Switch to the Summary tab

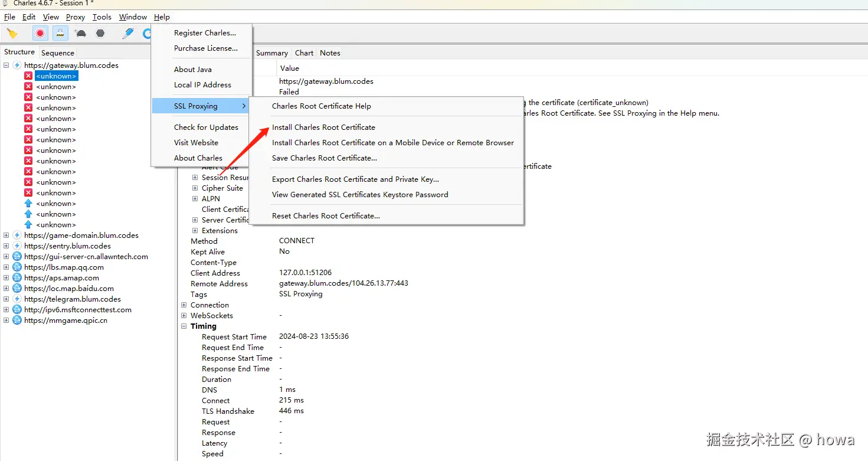(271, 53)
